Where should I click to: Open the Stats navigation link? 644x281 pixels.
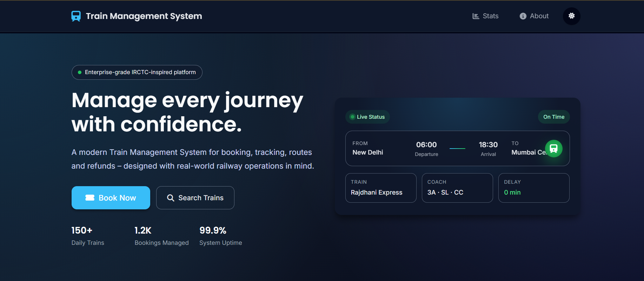tap(485, 16)
